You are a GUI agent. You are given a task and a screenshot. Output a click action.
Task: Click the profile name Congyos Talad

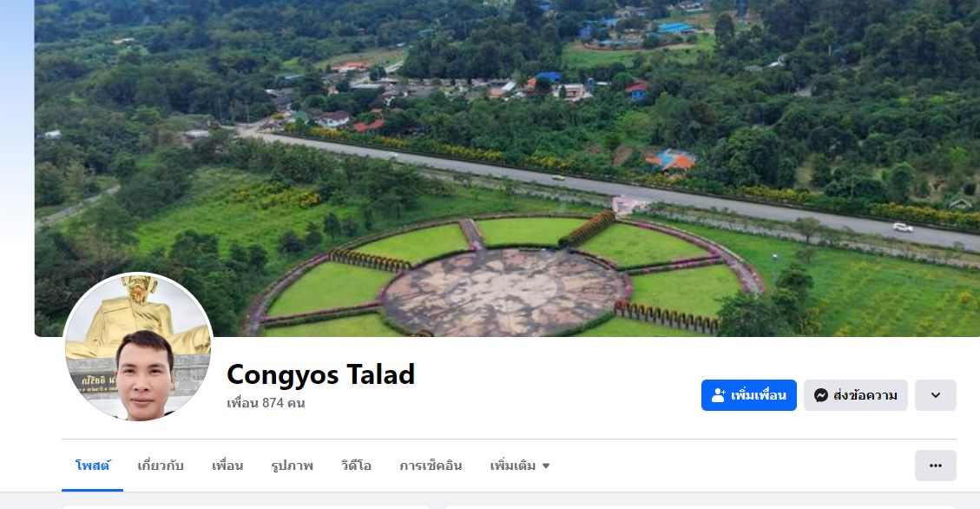coord(320,374)
